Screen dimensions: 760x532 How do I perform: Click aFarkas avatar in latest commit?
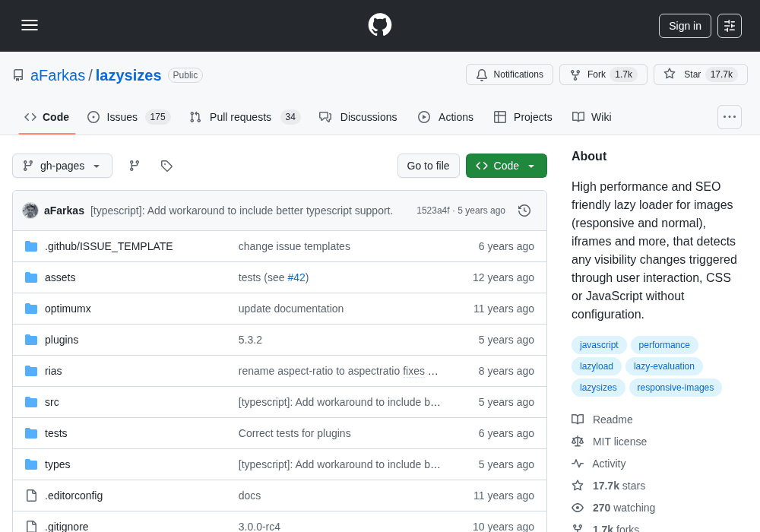(30, 211)
